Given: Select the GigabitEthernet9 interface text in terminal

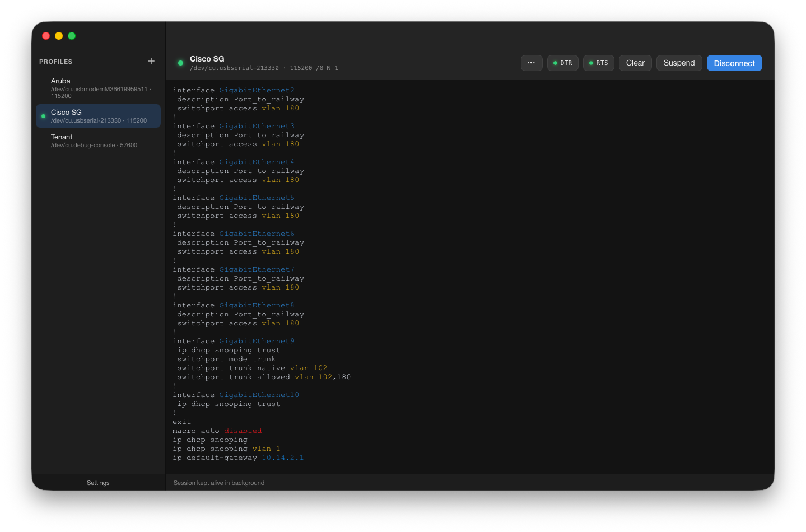Looking at the screenshot, I should tap(257, 340).
